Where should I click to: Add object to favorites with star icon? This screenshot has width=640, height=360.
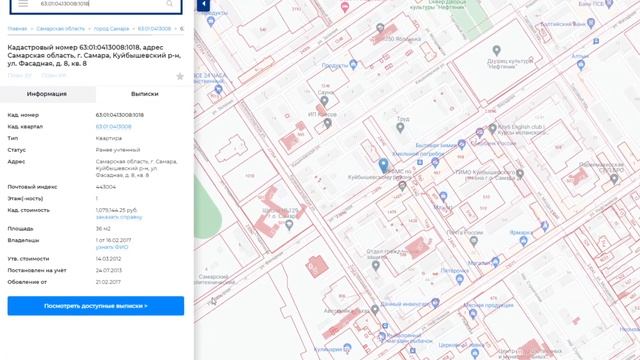[x=180, y=76]
